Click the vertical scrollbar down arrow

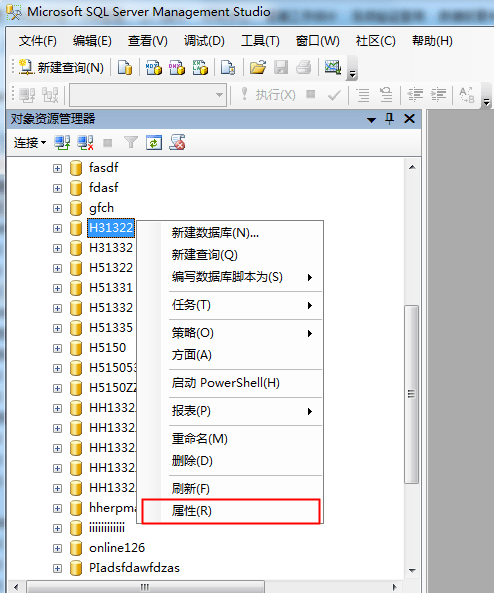click(x=412, y=570)
